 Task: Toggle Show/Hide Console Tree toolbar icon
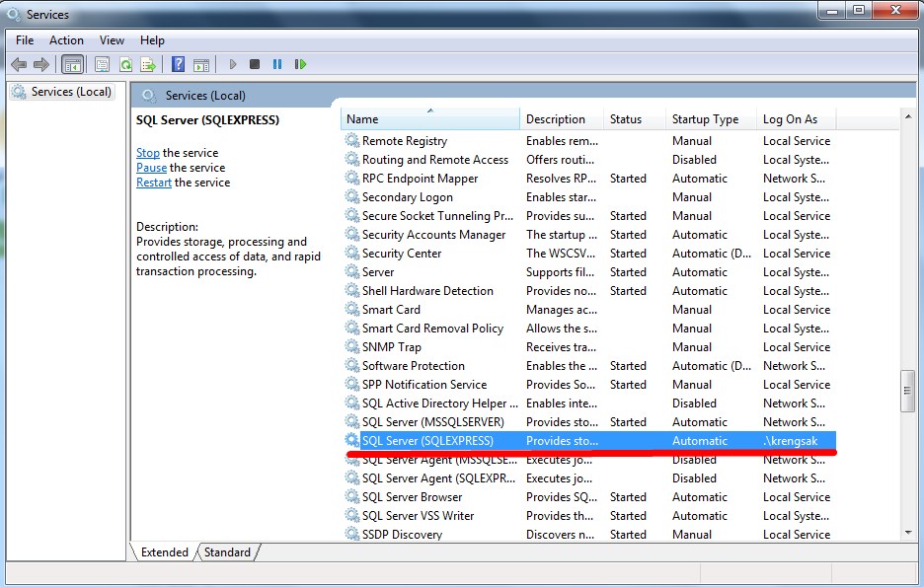[x=73, y=64]
